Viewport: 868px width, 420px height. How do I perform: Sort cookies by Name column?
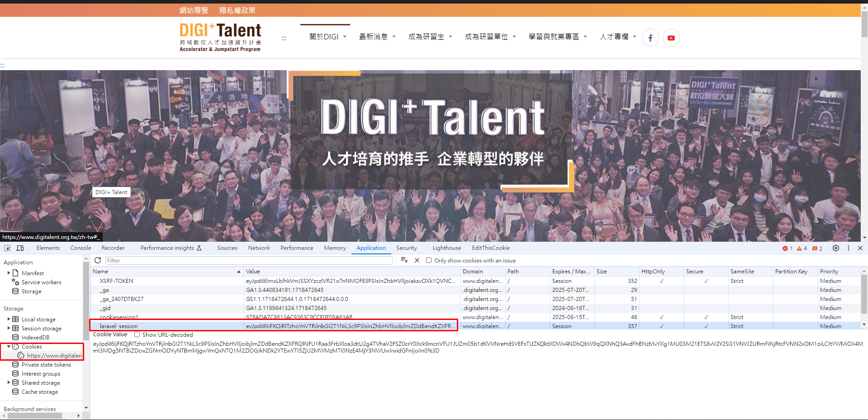pos(167,272)
